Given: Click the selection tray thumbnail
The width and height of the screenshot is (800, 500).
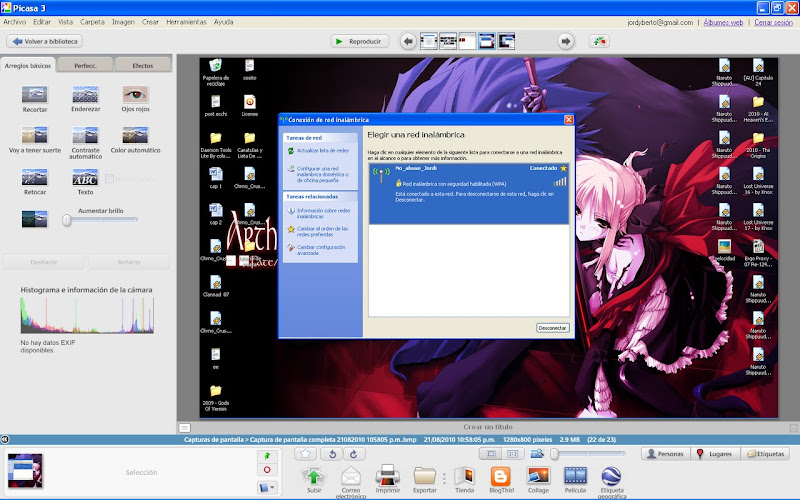Looking at the screenshot, I should 25,471.
